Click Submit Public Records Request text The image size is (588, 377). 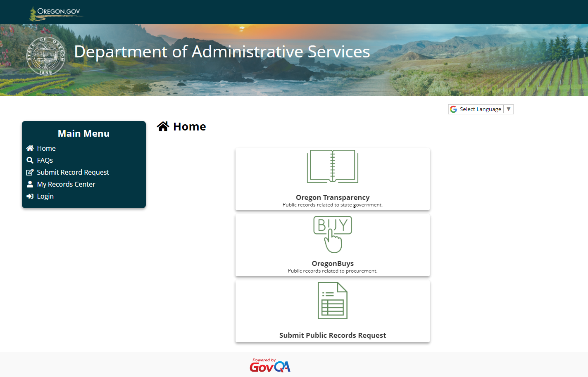click(x=333, y=335)
